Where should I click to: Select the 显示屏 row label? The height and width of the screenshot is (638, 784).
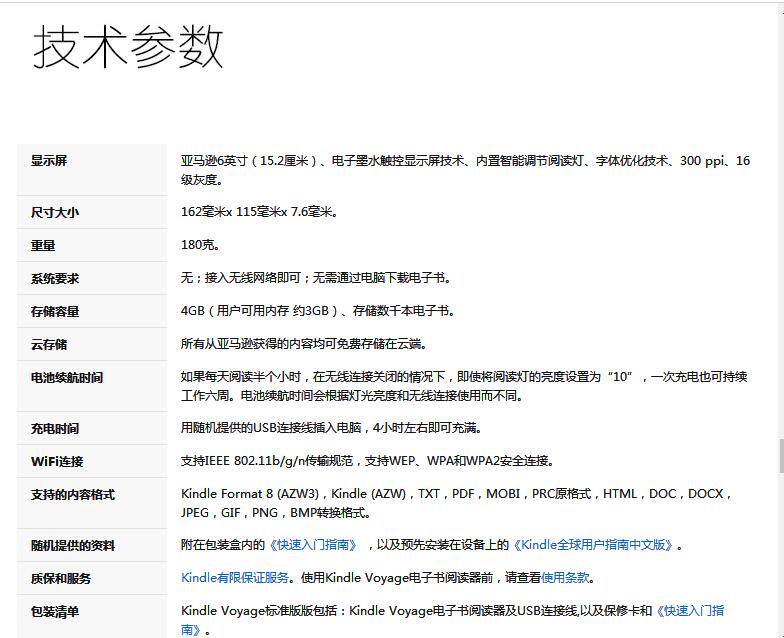coord(49,160)
